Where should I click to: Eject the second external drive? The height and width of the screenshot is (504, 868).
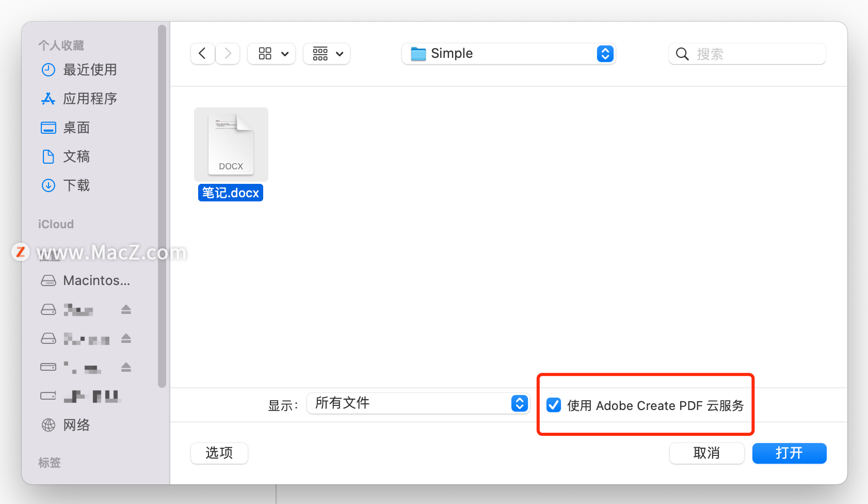click(126, 338)
